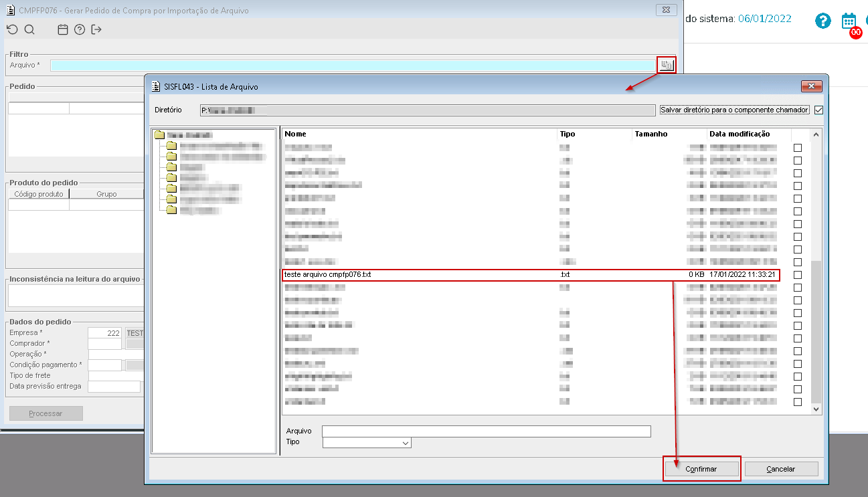The height and width of the screenshot is (497, 868).
Task: Click the file list vertical scrollbar thumb
Action: [x=816, y=330]
